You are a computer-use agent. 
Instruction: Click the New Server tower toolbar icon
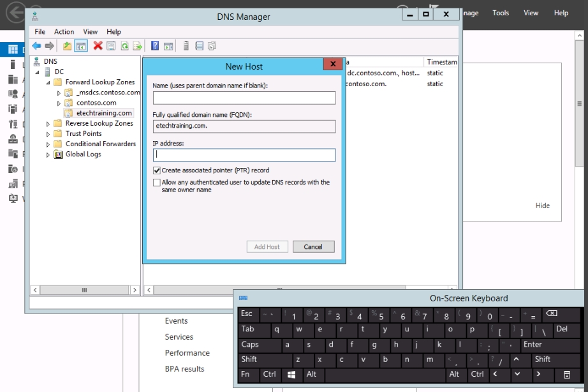coord(186,46)
